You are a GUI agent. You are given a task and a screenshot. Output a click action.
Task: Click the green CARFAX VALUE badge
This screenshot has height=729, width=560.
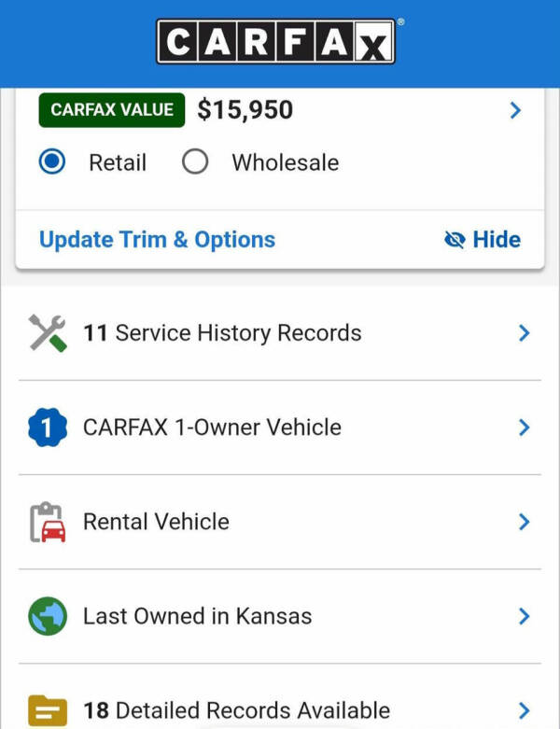112,110
